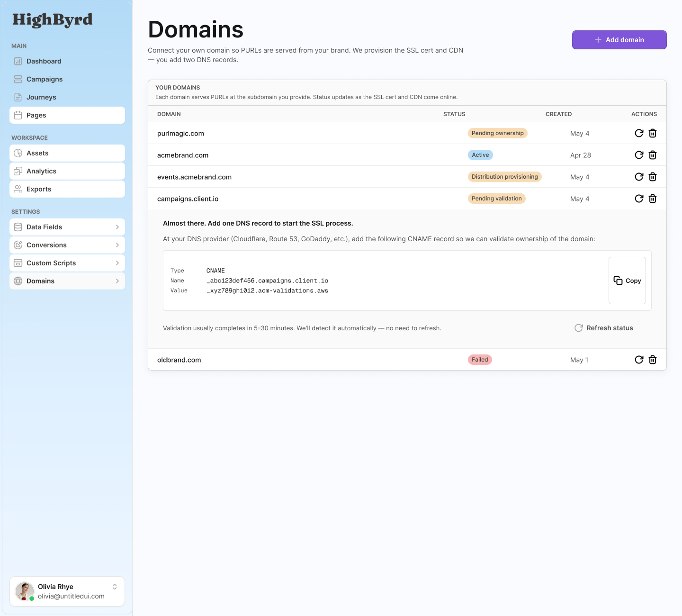Click the Analytics icon in sidebar
This screenshot has width=682, height=616.
[18, 171]
